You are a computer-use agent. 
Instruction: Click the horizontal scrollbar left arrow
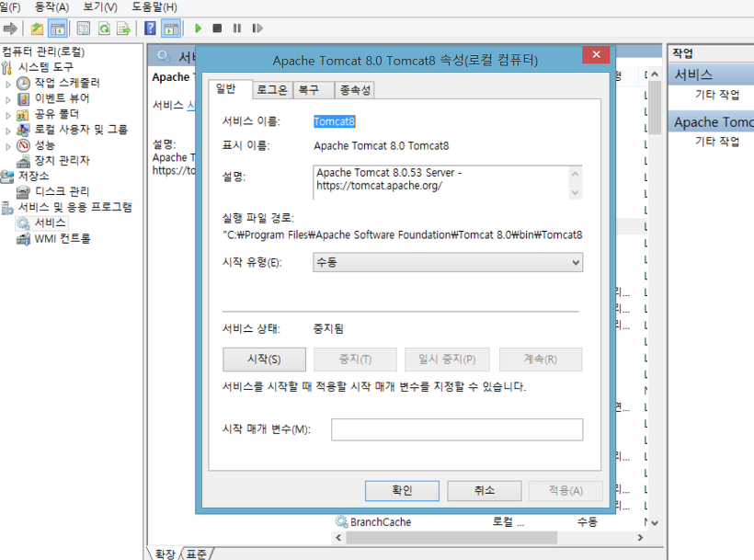tap(338, 537)
